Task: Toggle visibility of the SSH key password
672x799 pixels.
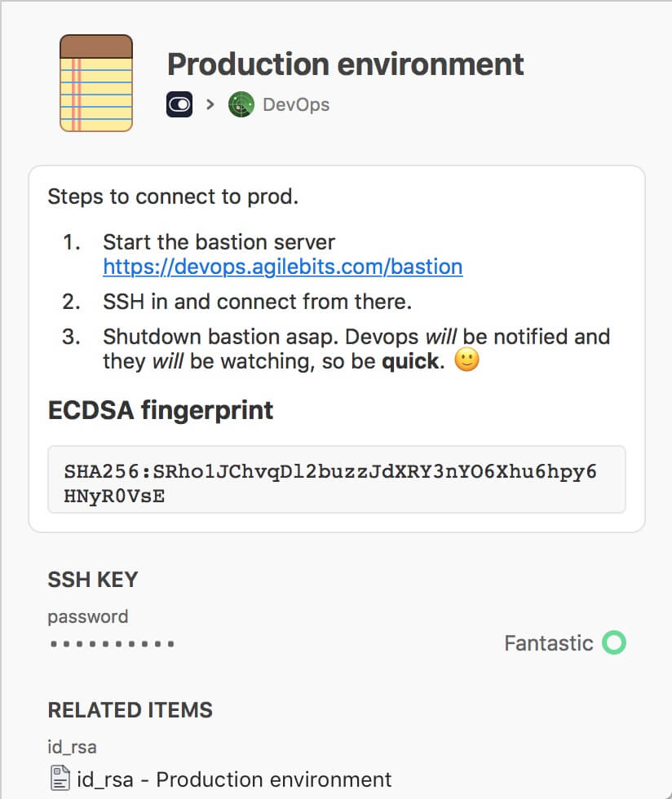Action: coord(110,643)
